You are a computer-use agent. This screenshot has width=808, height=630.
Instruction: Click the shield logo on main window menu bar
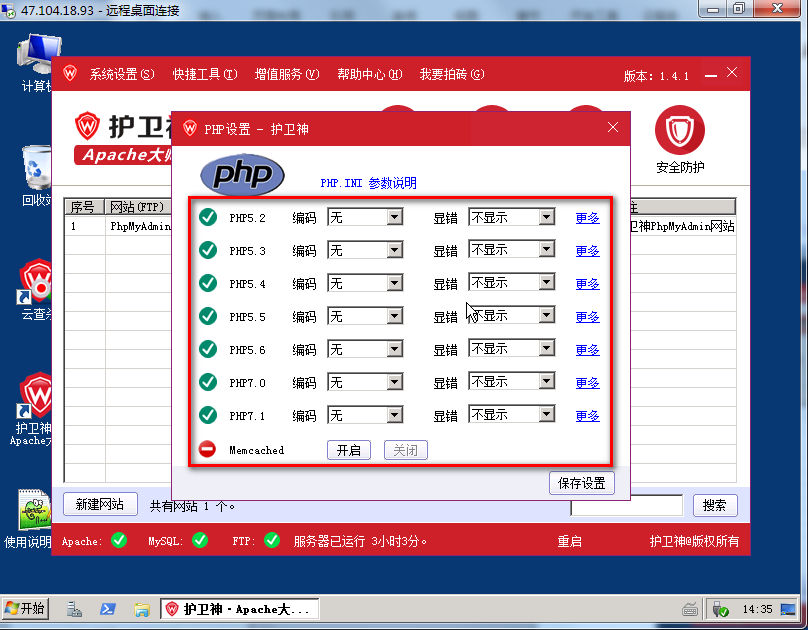click(x=70, y=74)
